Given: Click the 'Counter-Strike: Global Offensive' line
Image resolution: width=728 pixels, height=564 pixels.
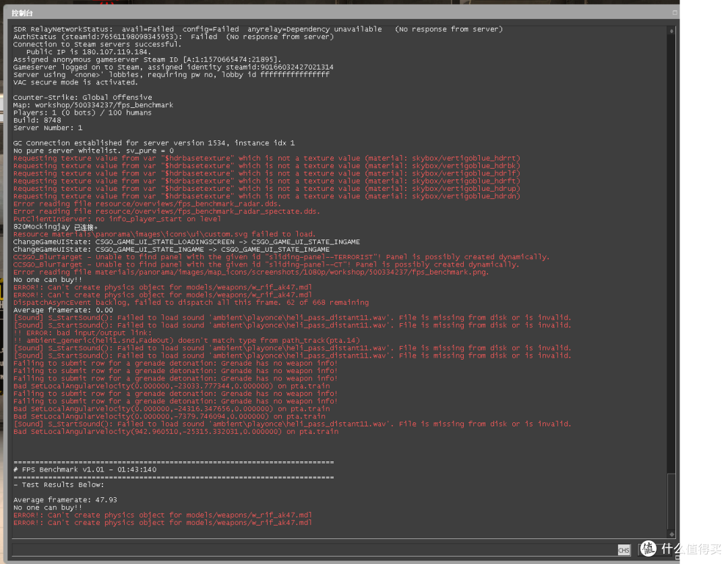Looking at the screenshot, I should (x=83, y=98).
